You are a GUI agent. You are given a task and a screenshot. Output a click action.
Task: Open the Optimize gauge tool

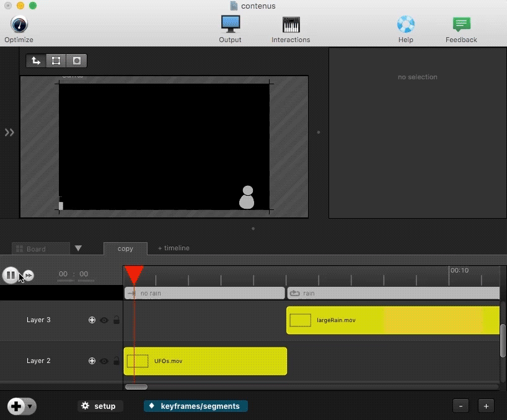[x=19, y=25]
